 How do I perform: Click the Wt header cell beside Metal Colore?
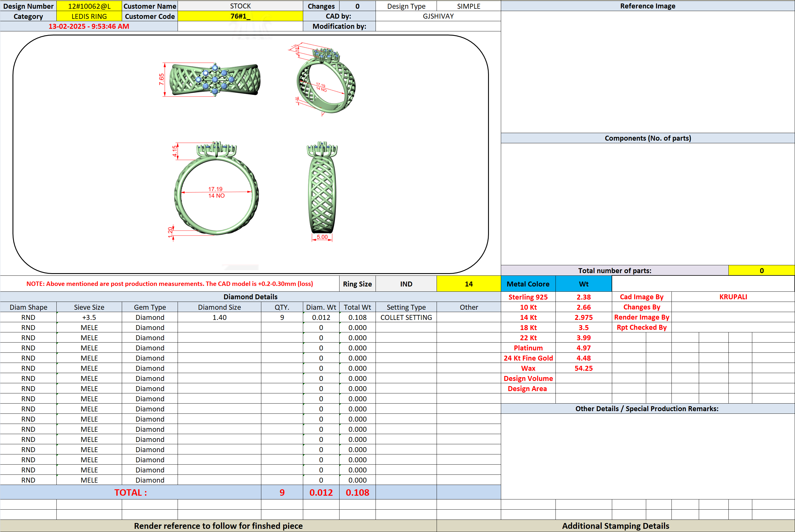[583, 284]
